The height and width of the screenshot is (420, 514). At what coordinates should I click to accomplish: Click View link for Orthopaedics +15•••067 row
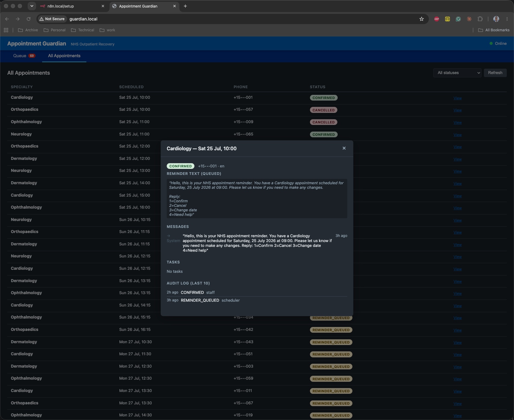(457, 404)
